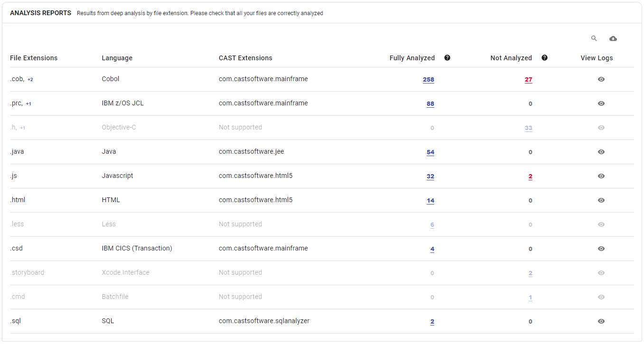Select the .storyboard file extension cell
The width and height of the screenshot is (644, 344).
click(x=27, y=272)
